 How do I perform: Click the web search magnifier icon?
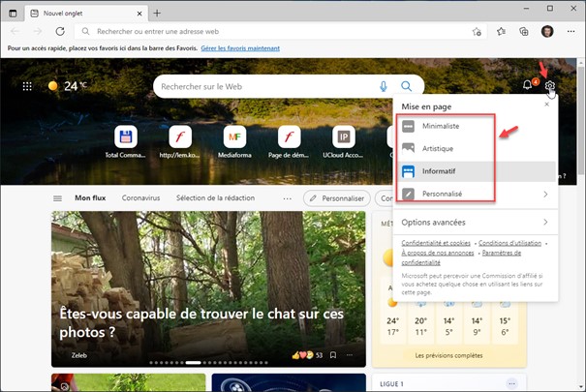pos(407,86)
